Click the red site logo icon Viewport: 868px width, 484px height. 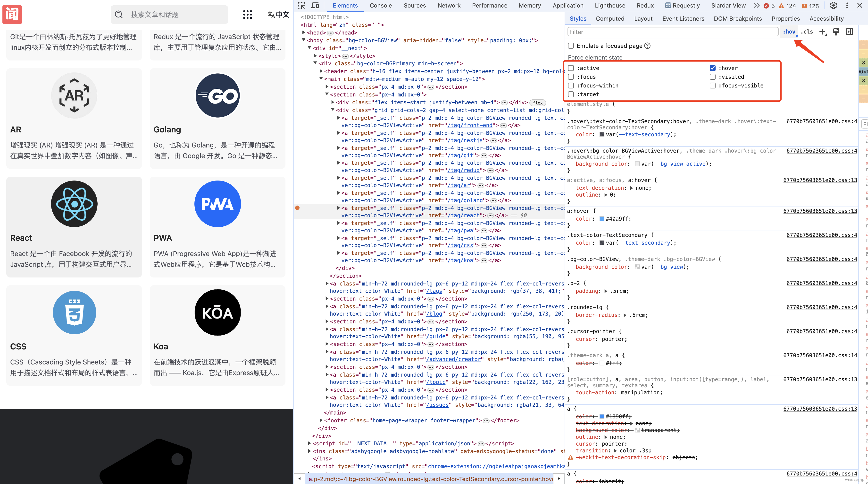(12, 15)
